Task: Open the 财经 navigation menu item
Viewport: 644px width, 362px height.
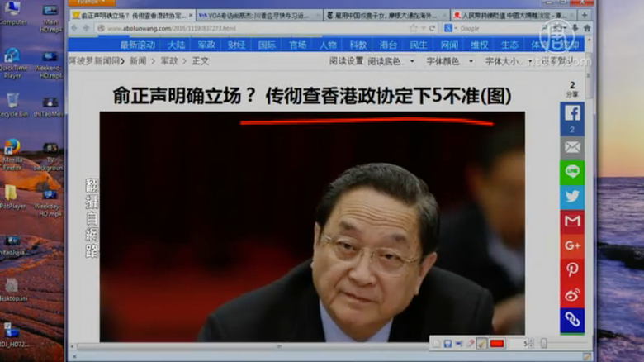Action: tap(237, 45)
